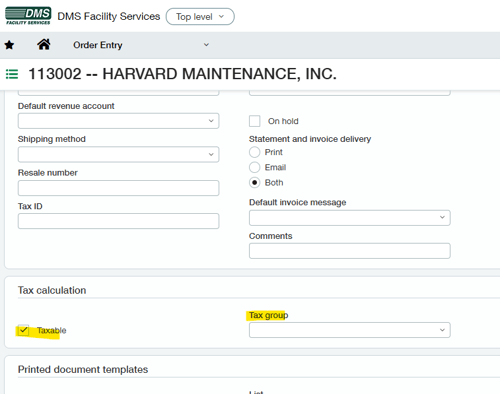Go to the home icon
This screenshot has height=394, width=500.
click(x=44, y=44)
